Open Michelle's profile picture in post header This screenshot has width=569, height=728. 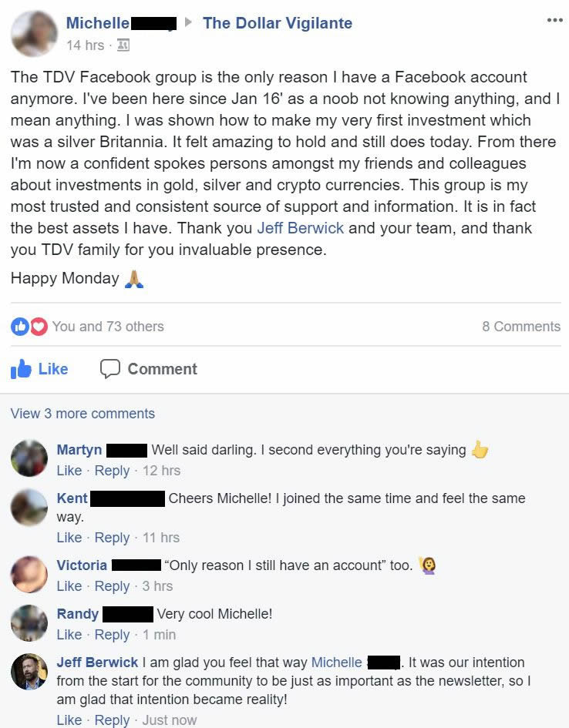(x=34, y=34)
